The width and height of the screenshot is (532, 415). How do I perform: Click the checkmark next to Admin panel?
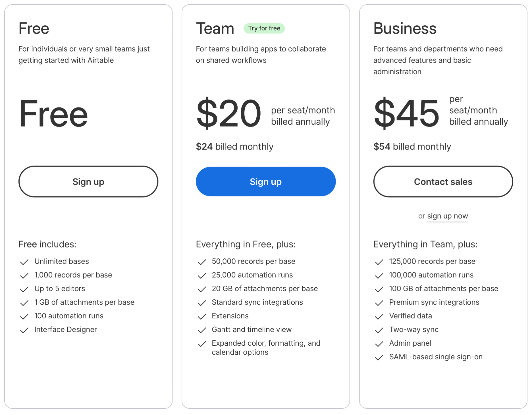[379, 344]
